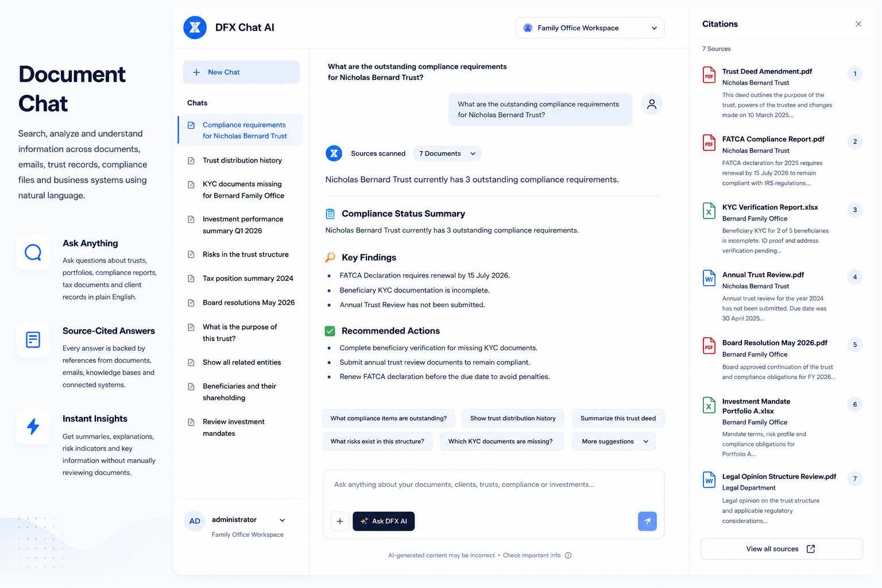Click the info icon next to Check important info
The image size is (882, 588).
coord(568,555)
